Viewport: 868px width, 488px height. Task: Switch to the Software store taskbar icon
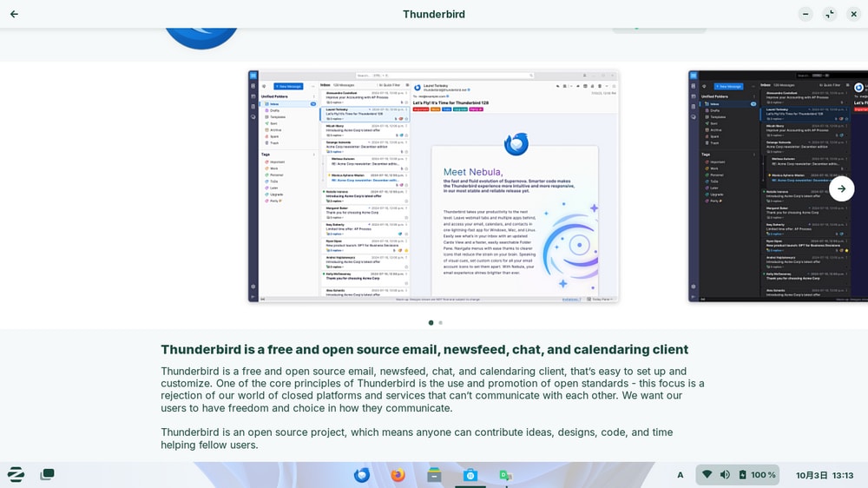click(x=470, y=475)
